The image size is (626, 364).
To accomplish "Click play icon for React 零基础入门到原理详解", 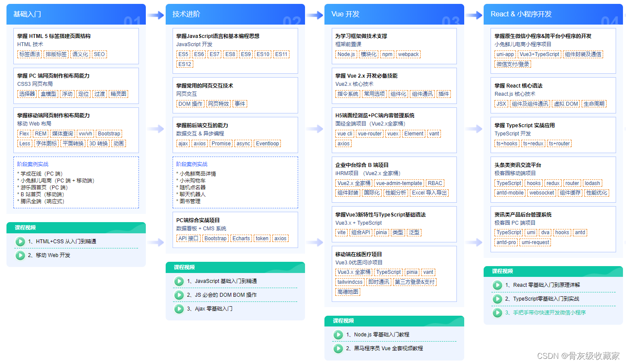I will coord(497,285).
